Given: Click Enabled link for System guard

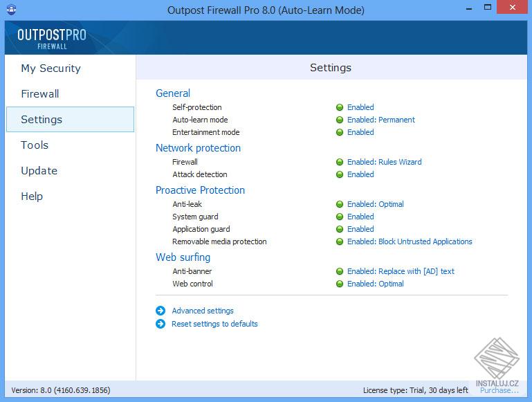Looking at the screenshot, I should click(x=360, y=217).
